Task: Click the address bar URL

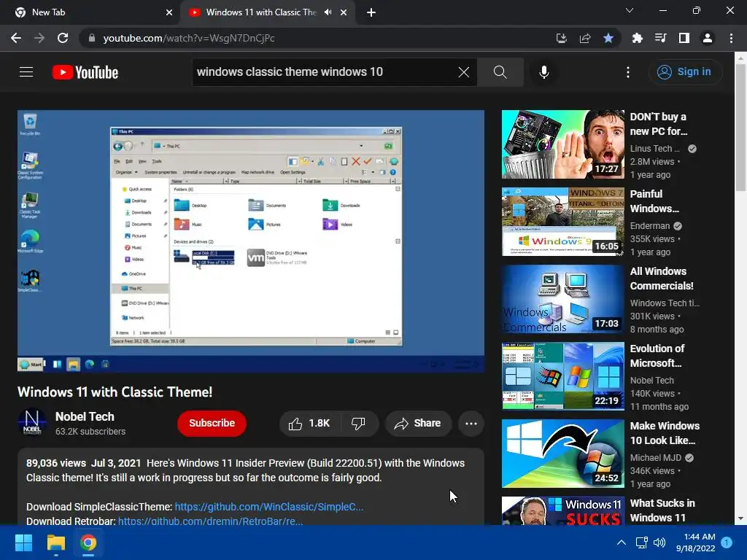Action: [189, 38]
